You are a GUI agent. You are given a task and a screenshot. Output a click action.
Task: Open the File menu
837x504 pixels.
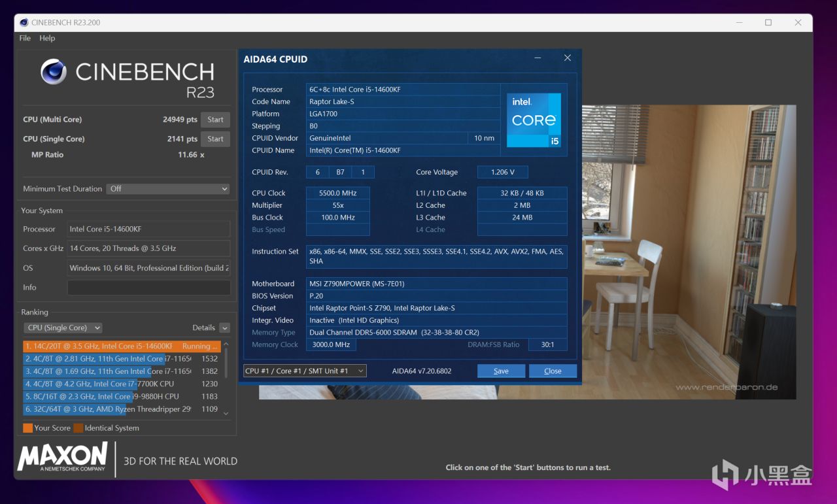point(25,38)
